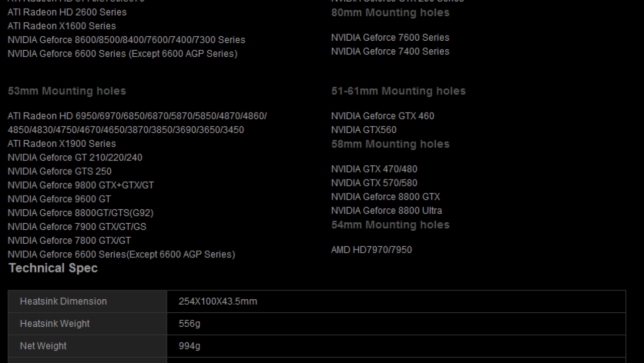Click the 'ATI Radeon HD 6950/6970/6850' line
644x363 pixels.
point(137,116)
